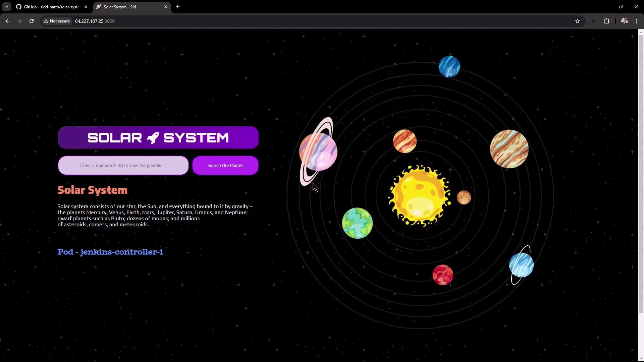Open Chrome three-dot menu
This screenshot has width=644, height=362.
pyautogui.click(x=637, y=21)
